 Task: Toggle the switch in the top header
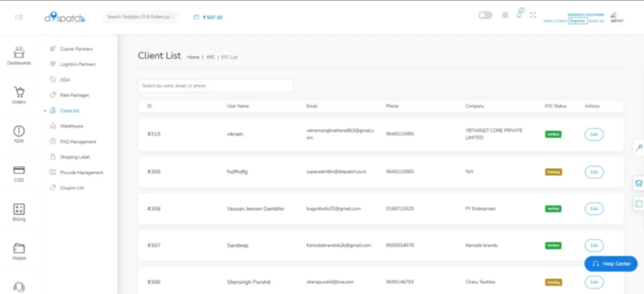click(x=485, y=15)
